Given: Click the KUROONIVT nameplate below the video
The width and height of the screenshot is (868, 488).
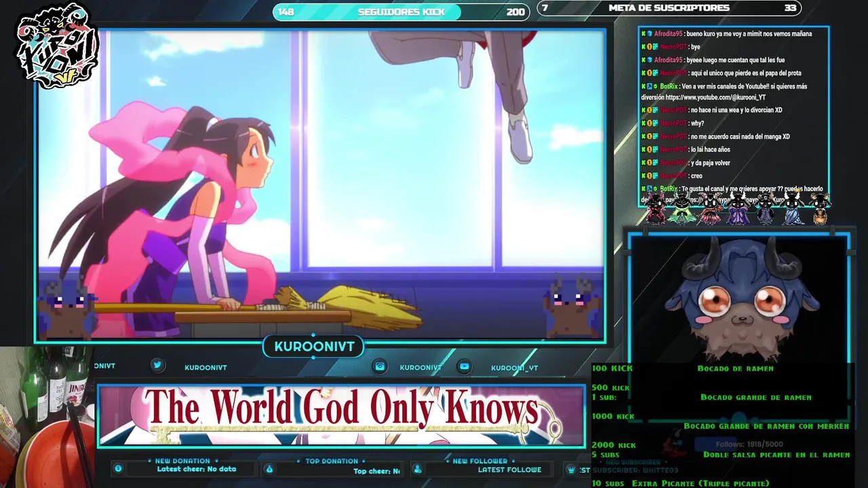Looking at the screenshot, I should [x=314, y=347].
